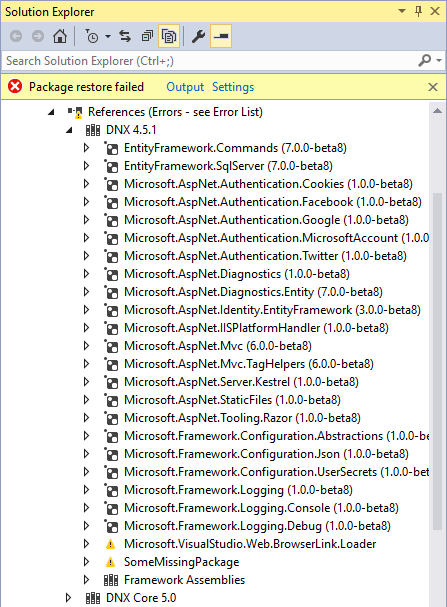This screenshot has height=607, width=447.
Task: Click the Back navigation arrow icon
Action: click(x=16, y=36)
